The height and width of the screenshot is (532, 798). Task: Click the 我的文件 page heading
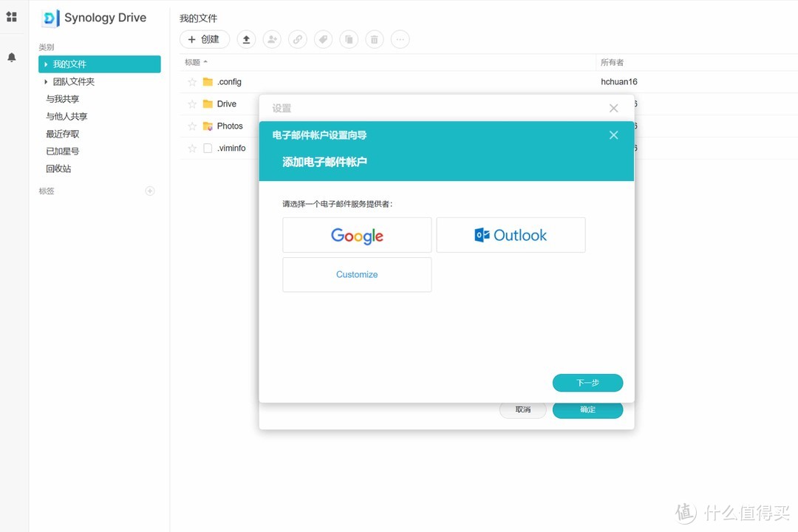pyautogui.click(x=198, y=18)
